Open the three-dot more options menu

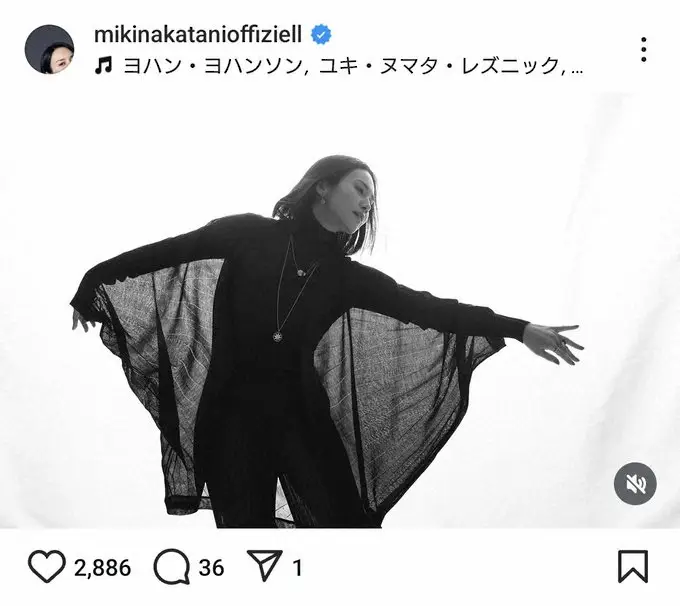pos(644,49)
